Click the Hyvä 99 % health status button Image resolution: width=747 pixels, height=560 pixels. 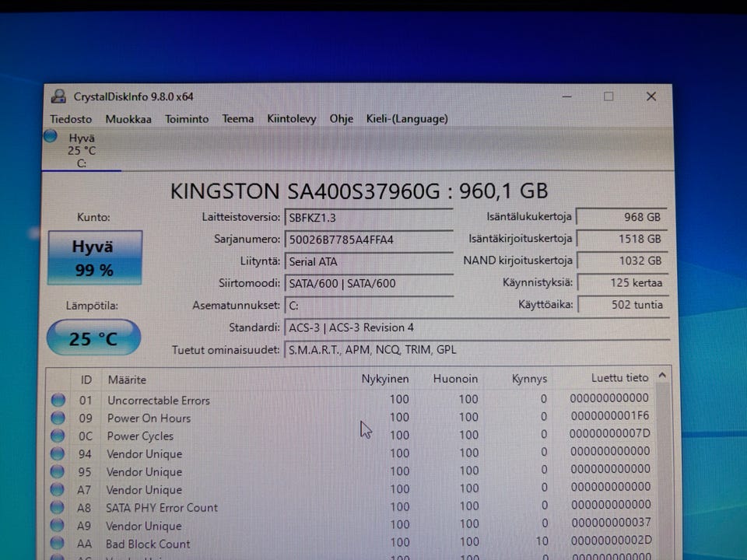(95, 257)
